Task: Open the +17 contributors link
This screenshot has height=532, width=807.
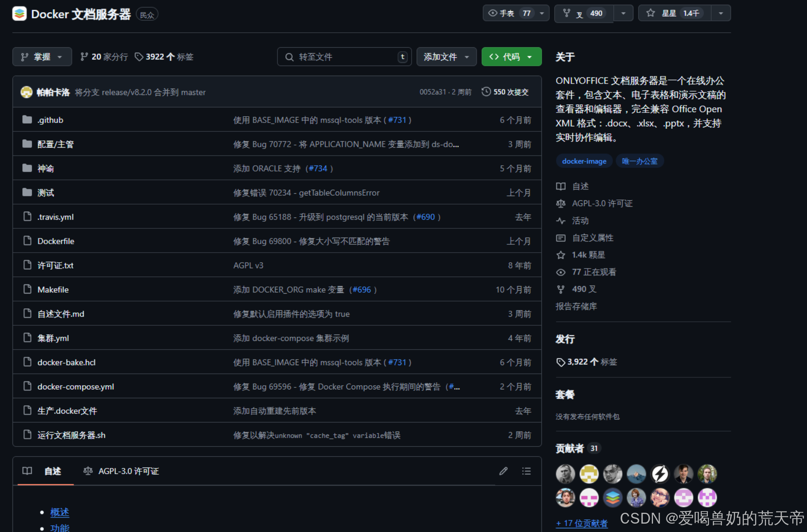Action: (582, 523)
